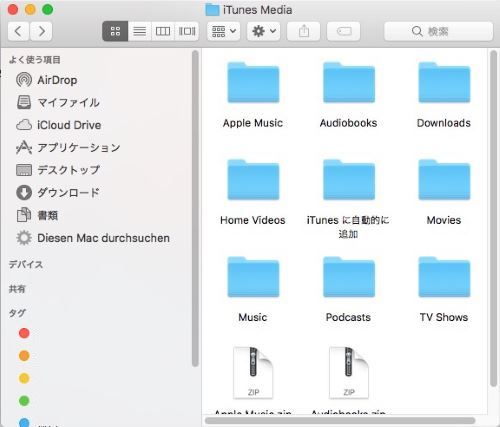Click the folder proxy icon in title bar
The image size is (500, 427).
click(x=212, y=10)
